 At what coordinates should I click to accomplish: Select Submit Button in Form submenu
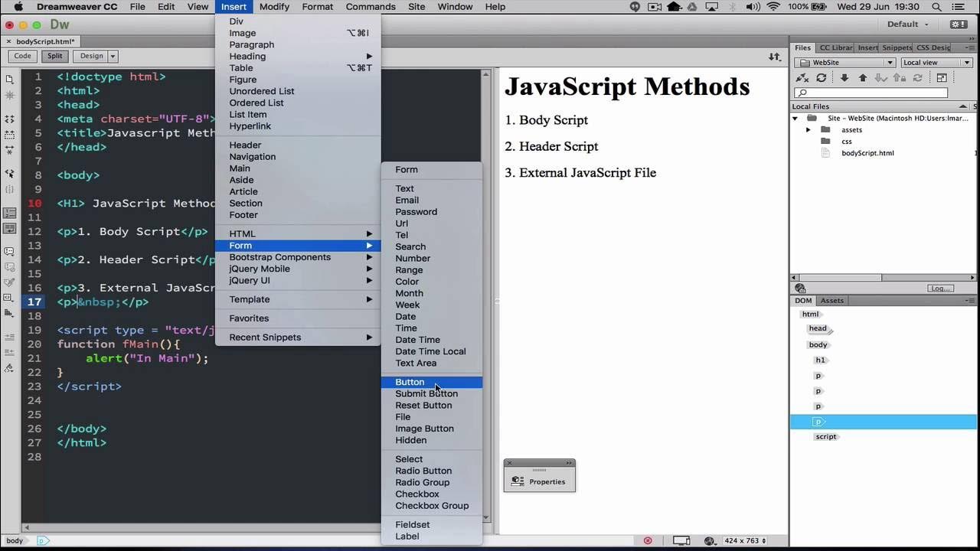click(x=432, y=393)
